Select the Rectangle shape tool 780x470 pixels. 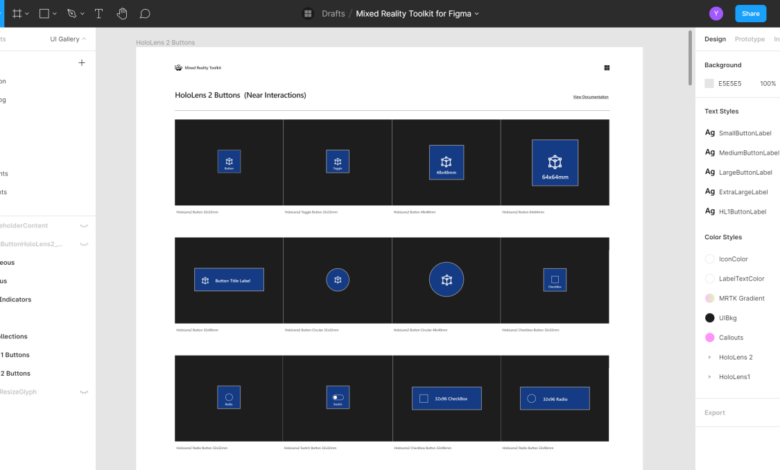pos(45,14)
